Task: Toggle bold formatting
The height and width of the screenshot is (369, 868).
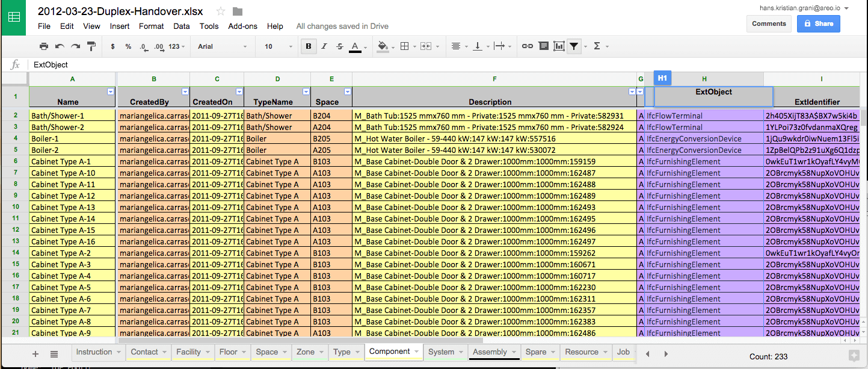Action: [x=309, y=46]
